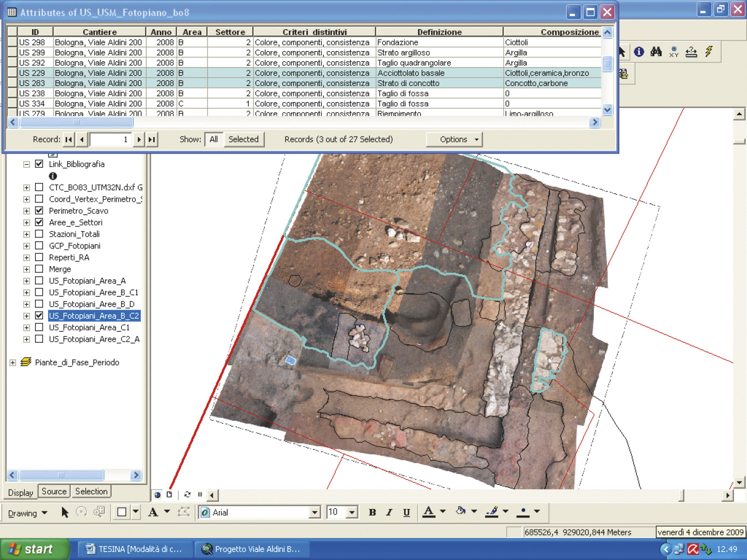Open the Find binoculars tool
The width and height of the screenshot is (747, 560).
pyautogui.click(x=656, y=52)
